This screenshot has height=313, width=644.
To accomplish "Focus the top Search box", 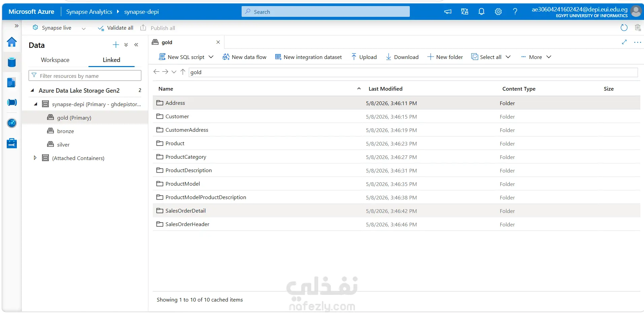I will click(x=326, y=11).
